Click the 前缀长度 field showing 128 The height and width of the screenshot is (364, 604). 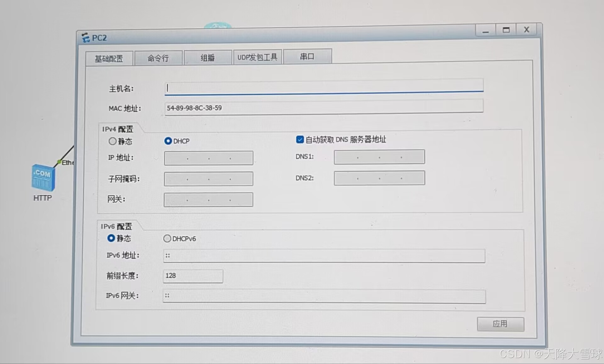point(193,276)
